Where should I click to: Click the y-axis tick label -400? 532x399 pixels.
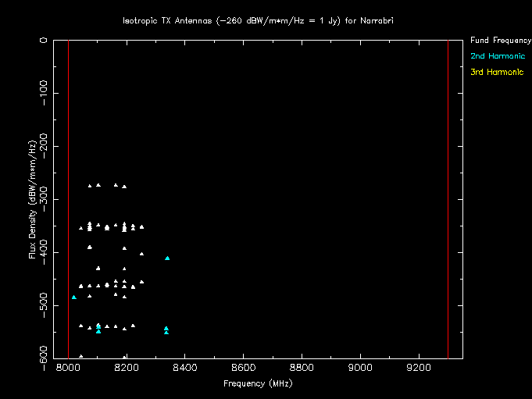pos(43,252)
